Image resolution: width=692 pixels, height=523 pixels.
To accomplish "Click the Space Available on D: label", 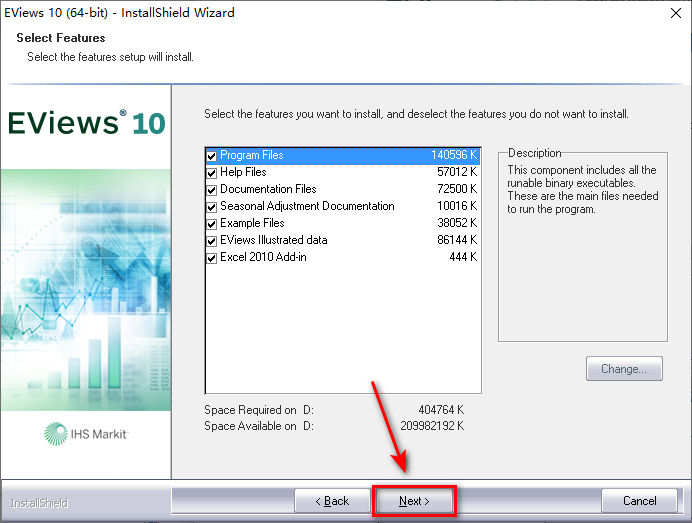I will [259, 426].
